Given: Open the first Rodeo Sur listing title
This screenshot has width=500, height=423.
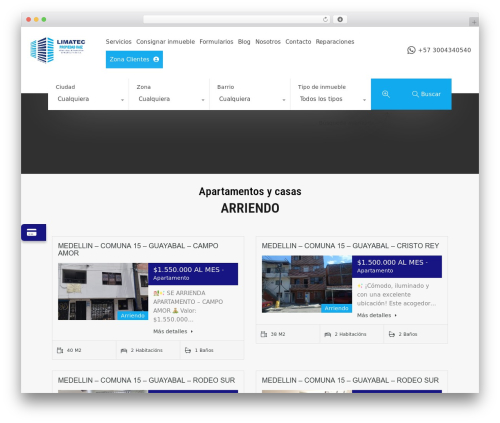Looking at the screenshot, I should pos(146,380).
